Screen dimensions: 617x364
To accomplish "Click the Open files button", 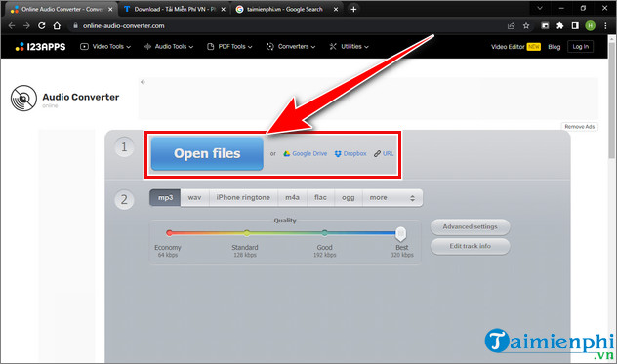I will [207, 153].
